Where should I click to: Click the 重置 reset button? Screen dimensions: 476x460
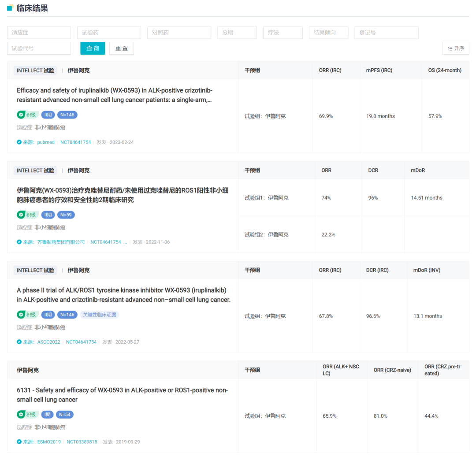tap(122, 48)
